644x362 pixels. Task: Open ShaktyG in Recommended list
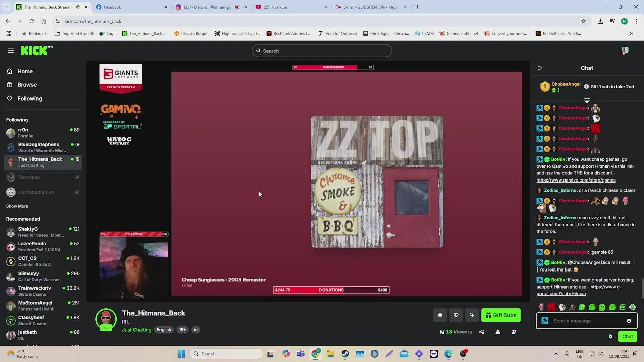click(43, 232)
